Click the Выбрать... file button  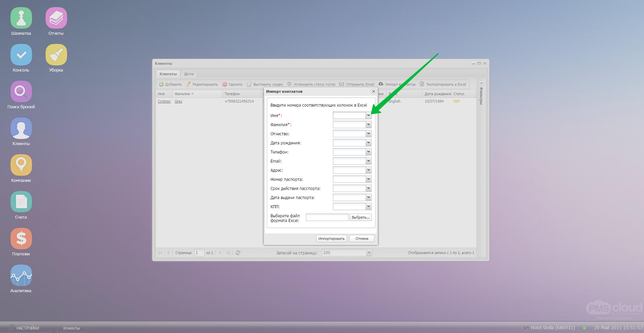(x=360, y=217)
